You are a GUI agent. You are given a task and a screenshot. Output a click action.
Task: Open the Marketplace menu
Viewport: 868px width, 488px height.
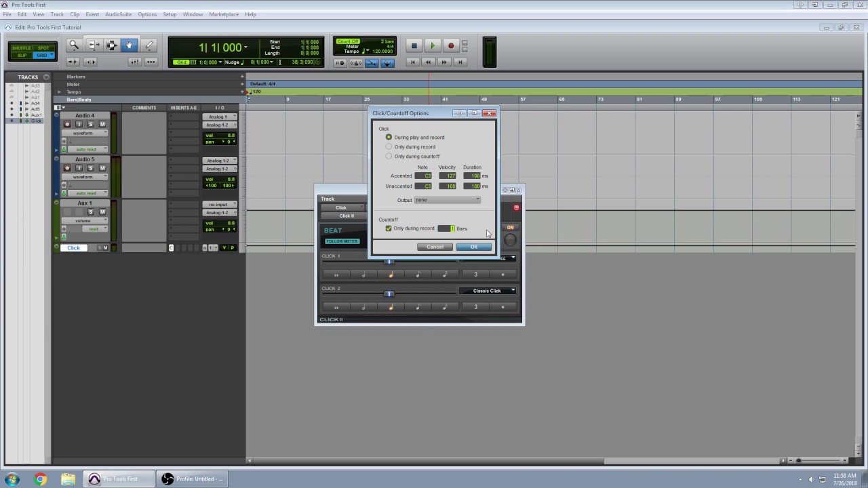click(x=224, y=14)
